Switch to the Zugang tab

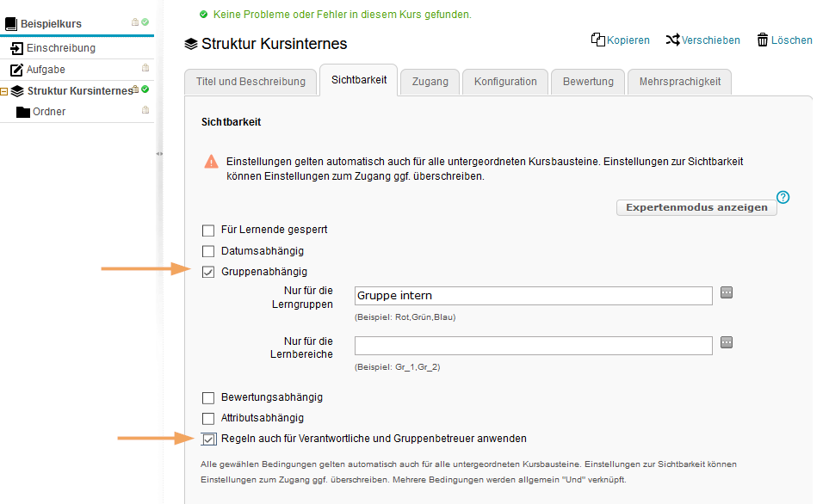pos(429,81)
